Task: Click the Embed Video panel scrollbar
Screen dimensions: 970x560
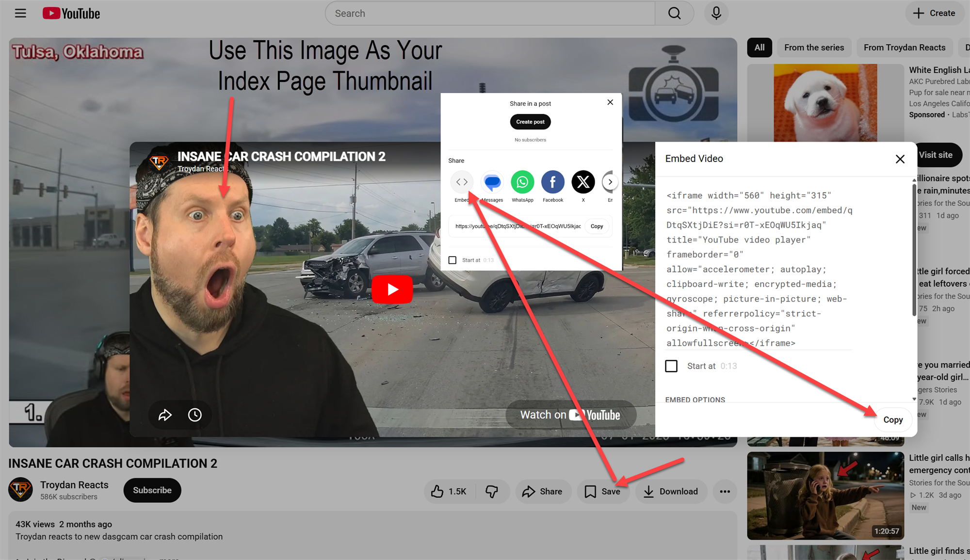Action: (914, 250)
